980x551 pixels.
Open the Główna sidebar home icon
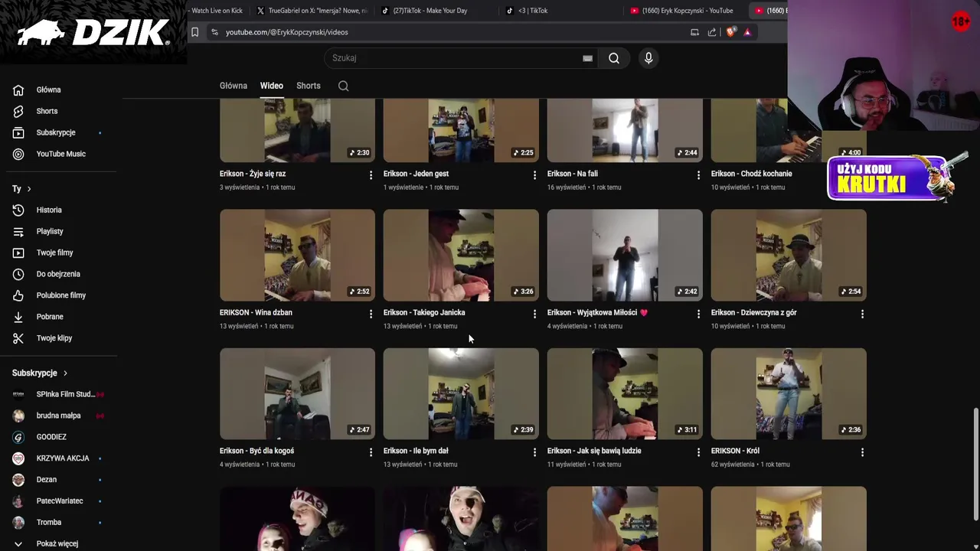pyautogui.click(x=18, y=90)
